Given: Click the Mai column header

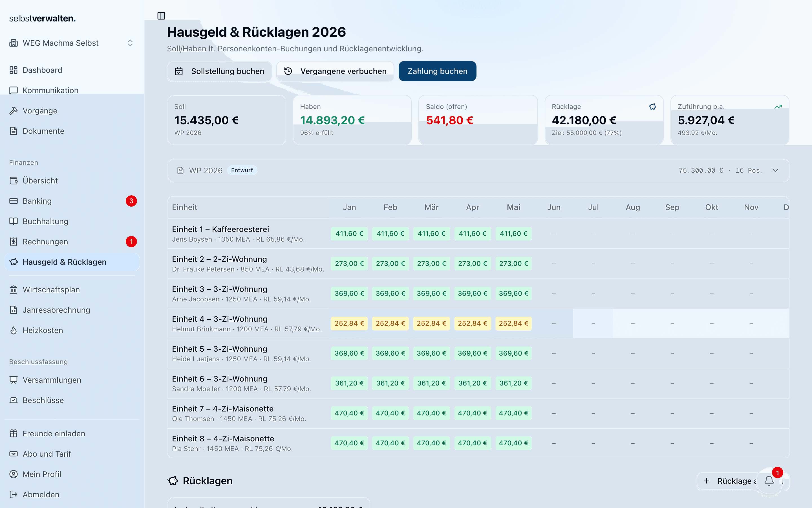Looking at the screenshot, I should [513, 207].
